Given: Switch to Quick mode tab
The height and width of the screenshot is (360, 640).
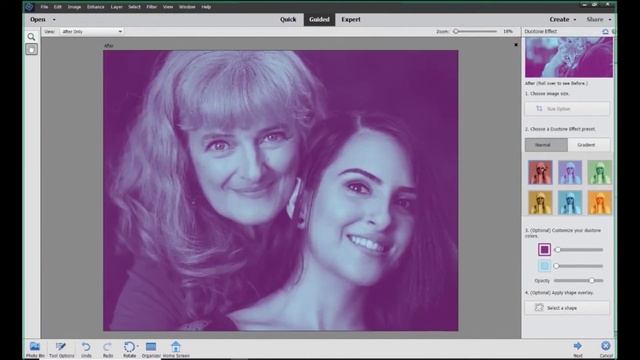Looking at the screenshot, I should 288,20.
